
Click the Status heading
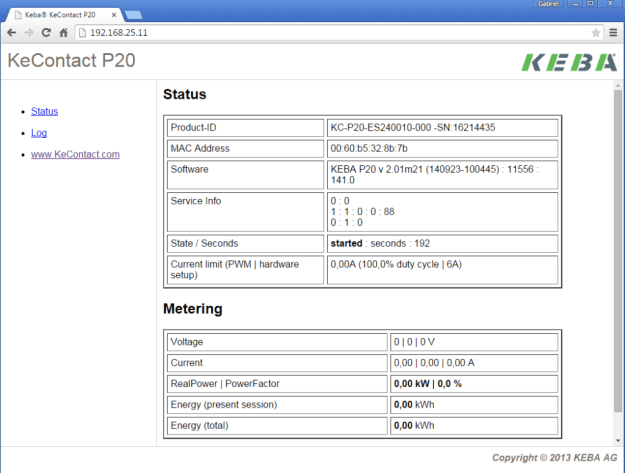pos(185,94)
